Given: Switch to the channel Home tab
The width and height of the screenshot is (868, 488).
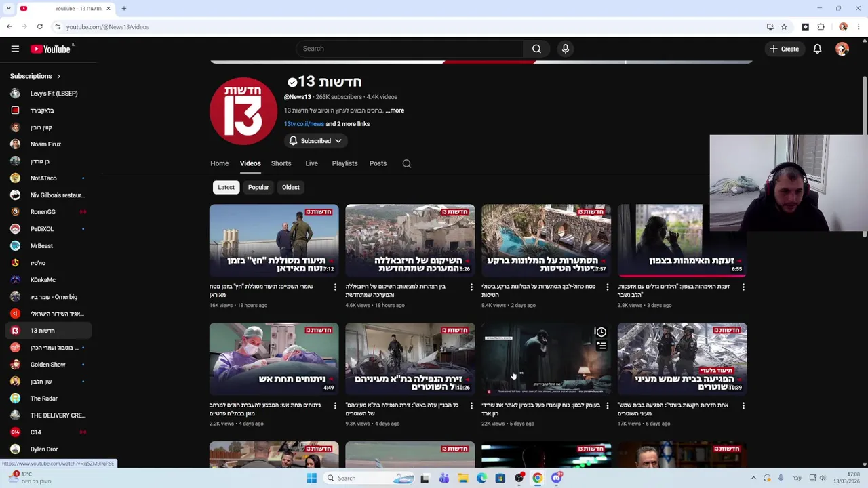Looking at the screenshot, I should coord(219,163).
